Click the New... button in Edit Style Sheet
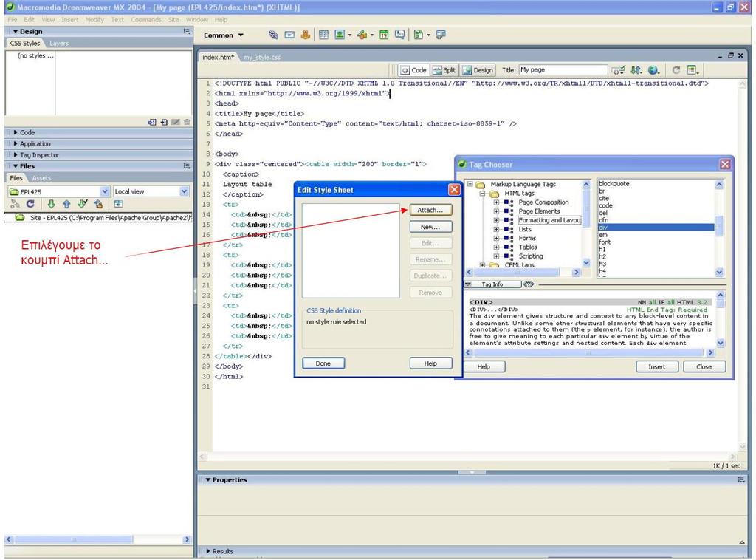This screenshot has width=756, height=560. click(430, 227)
